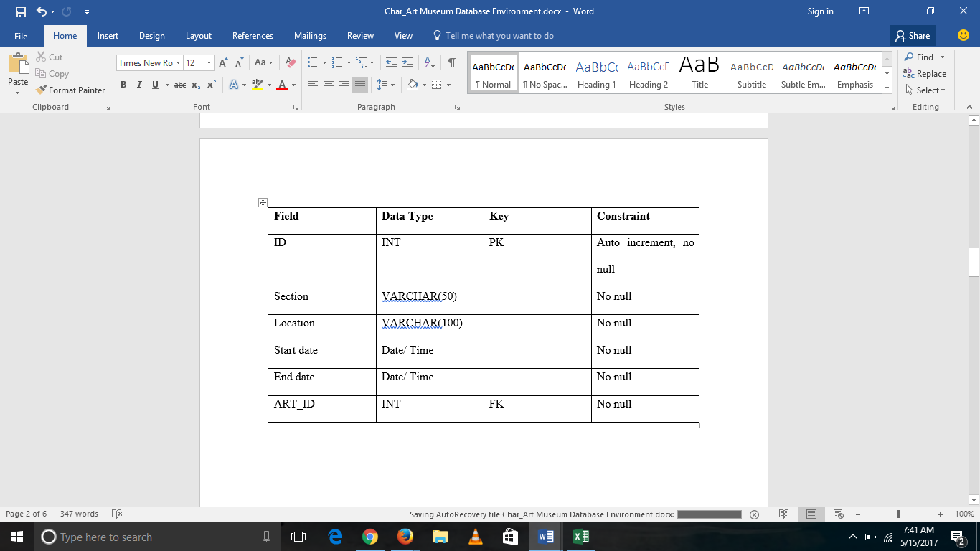The width and height of the screenshot is (980, 551).
Task: Toggle bold formatting
Action: click(123, 85)
